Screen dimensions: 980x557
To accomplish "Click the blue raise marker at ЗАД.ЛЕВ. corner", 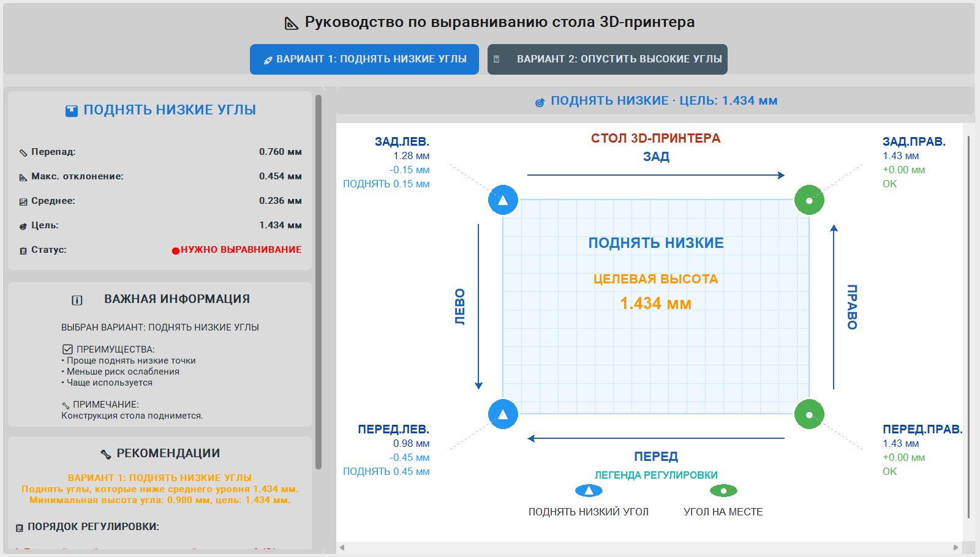I will tap(503, 199).
